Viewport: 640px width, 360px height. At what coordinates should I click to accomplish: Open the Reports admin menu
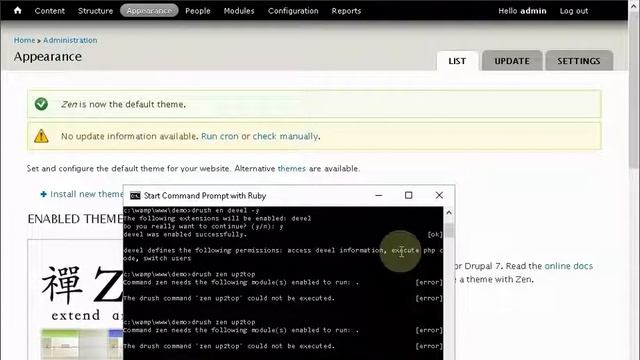pyautogui.click(x=346, y=11)
